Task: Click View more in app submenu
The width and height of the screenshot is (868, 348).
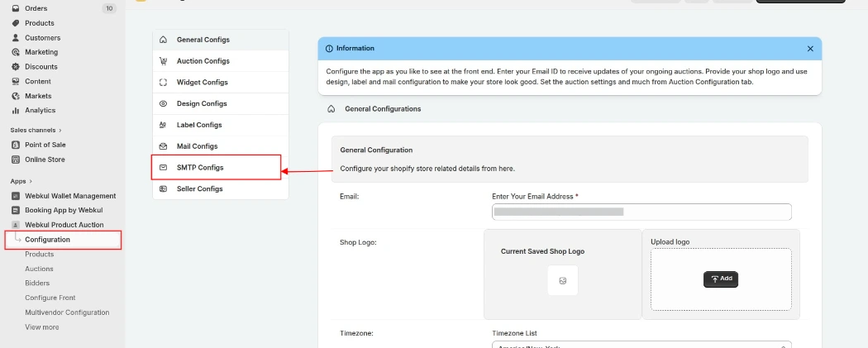Action: pos(42,327)
